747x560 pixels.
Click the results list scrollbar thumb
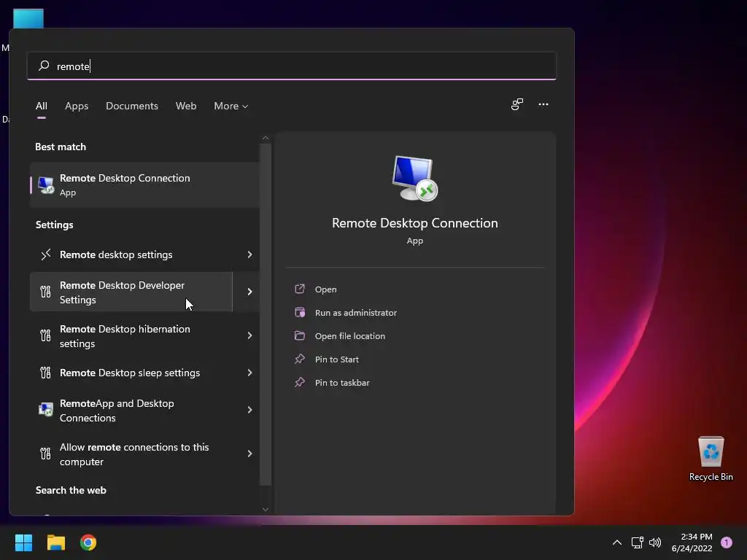pyautogui.click(x=266, y=315)
